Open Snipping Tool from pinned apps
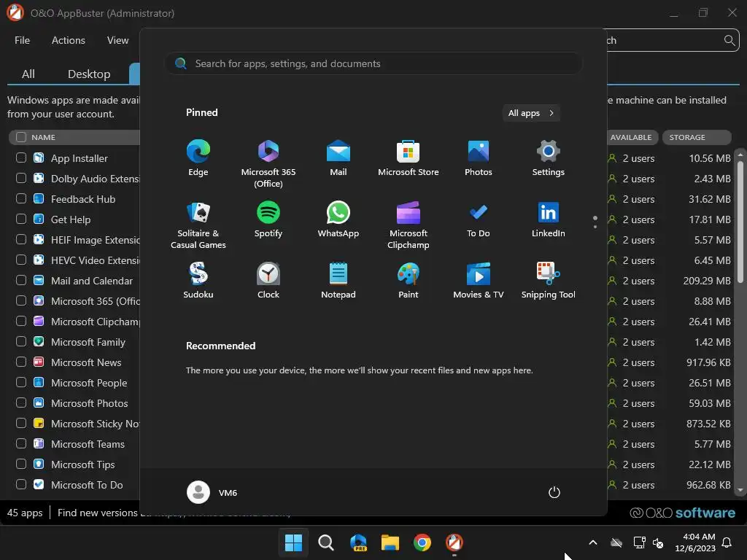Viewport: 747px width, 560px height. coord(549,281)
